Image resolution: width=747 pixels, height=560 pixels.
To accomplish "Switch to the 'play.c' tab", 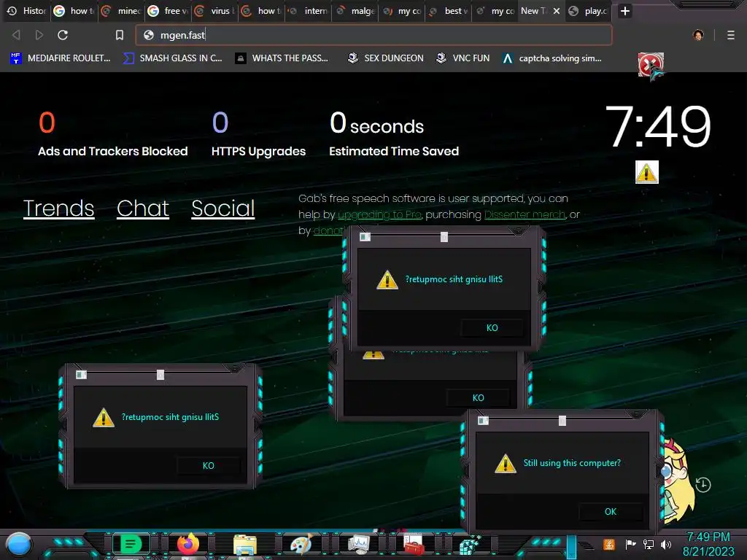I will [x=589, y=10].
